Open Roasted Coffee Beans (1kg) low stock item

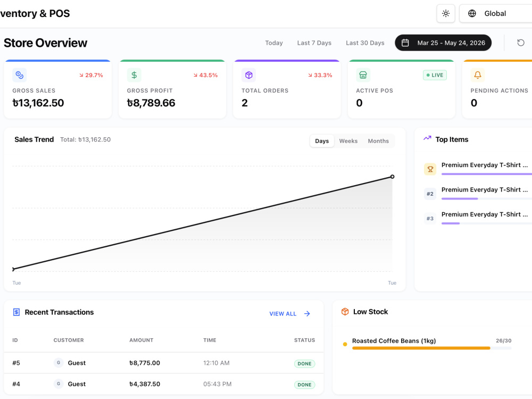(x=428, y=344)
